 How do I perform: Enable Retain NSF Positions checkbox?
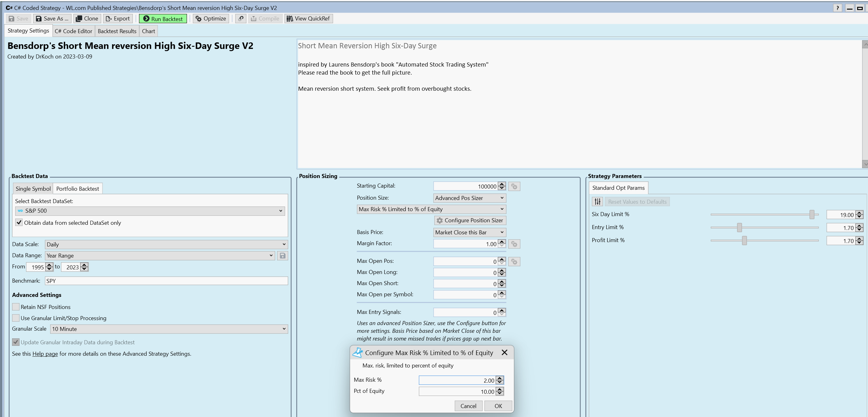tap(16, 307)
